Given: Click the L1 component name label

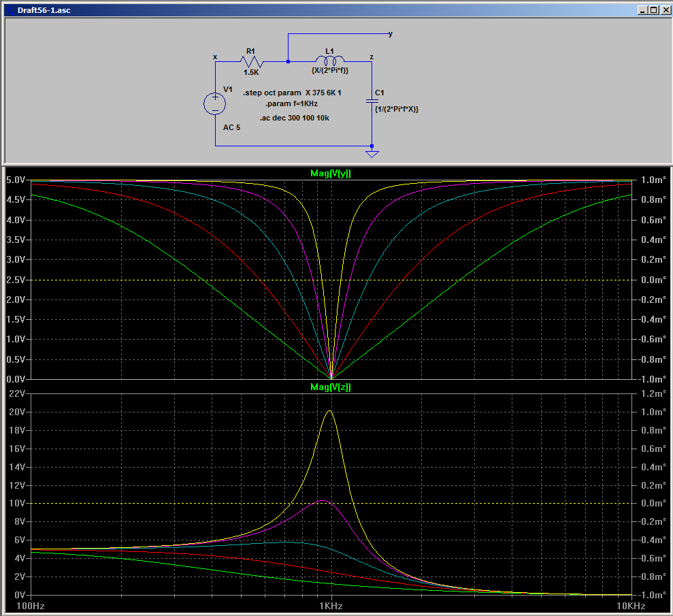Looking at the screenshot, I should click(329, 51).
